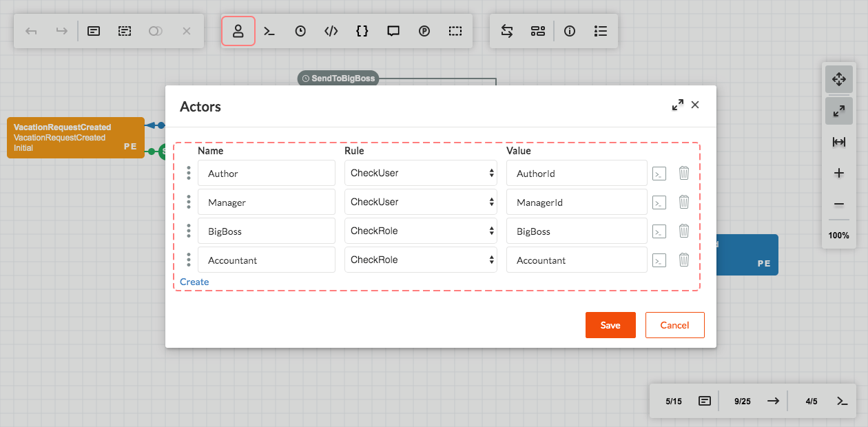Viewport: 868px width, 427px height.
Task: Click the commands icon beside 4/5
Action: coord(843,401)
